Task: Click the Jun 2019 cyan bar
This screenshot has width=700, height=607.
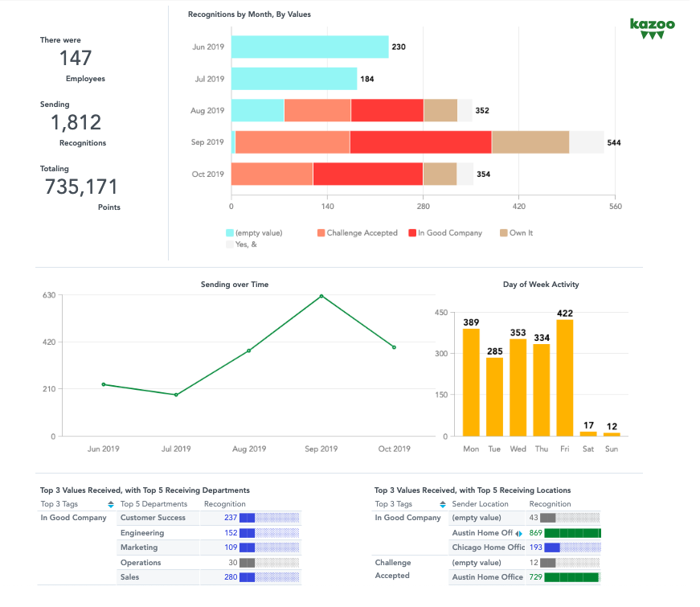Action: click(x=309, y=47)
